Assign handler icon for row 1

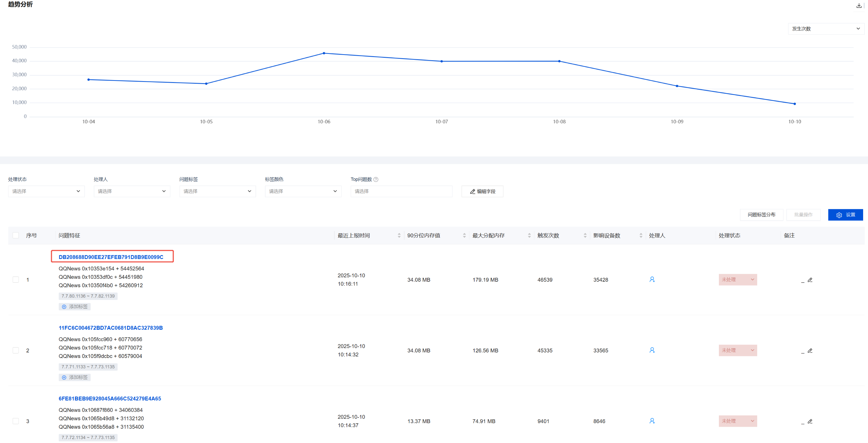pos(652,279)
